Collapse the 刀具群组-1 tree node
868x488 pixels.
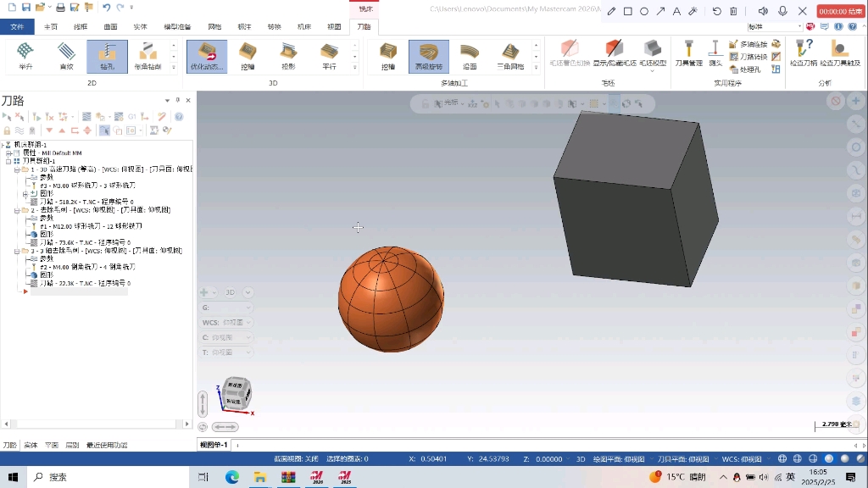8,161
